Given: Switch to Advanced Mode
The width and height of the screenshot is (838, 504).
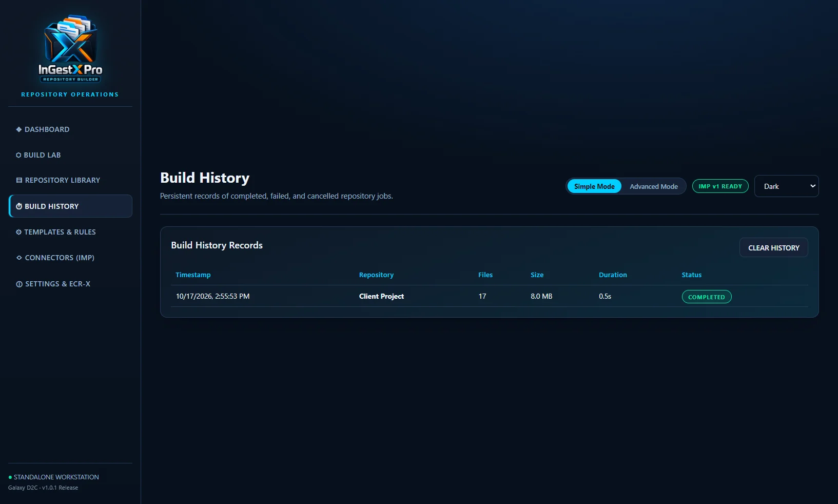Looking at the screenshot, I should pyautogui.click(x=654, y=186).
